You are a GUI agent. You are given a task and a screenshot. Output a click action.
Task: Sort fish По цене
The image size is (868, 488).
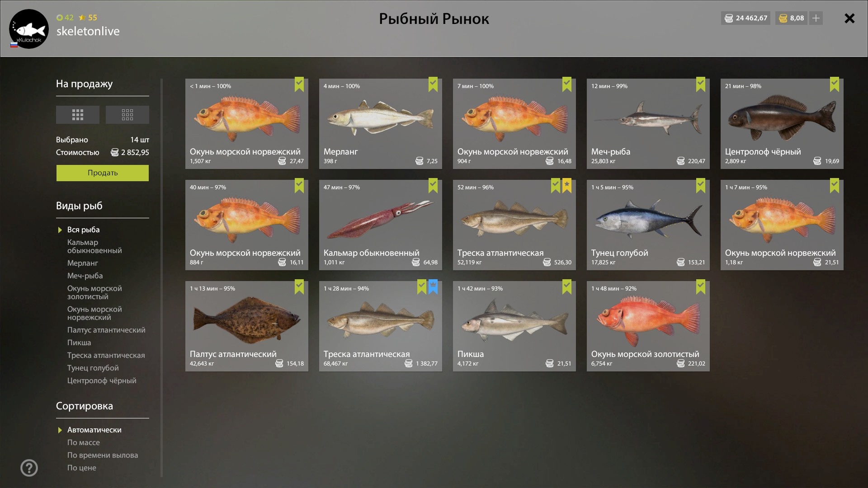coord(82,468)
